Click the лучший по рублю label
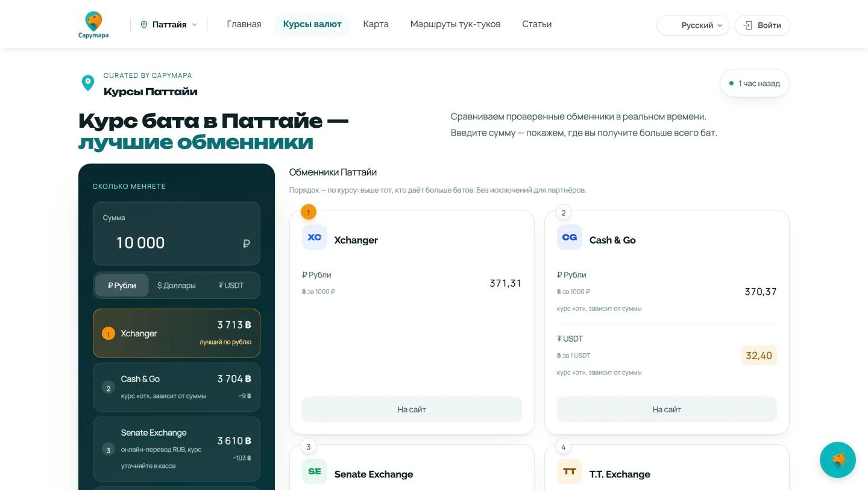The height and width of the screenshot is (490, 868). 225,342
